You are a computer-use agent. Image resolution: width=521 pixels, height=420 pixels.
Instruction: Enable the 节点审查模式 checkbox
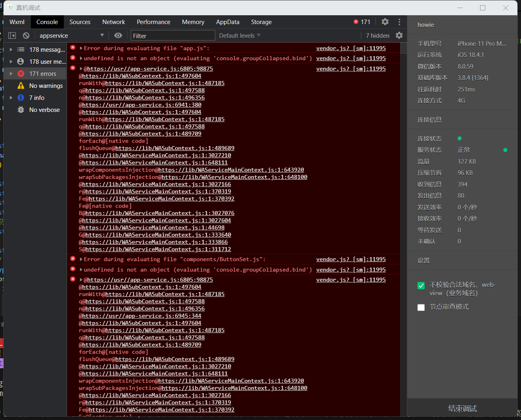pyautogui.click(x=421, y=307)
